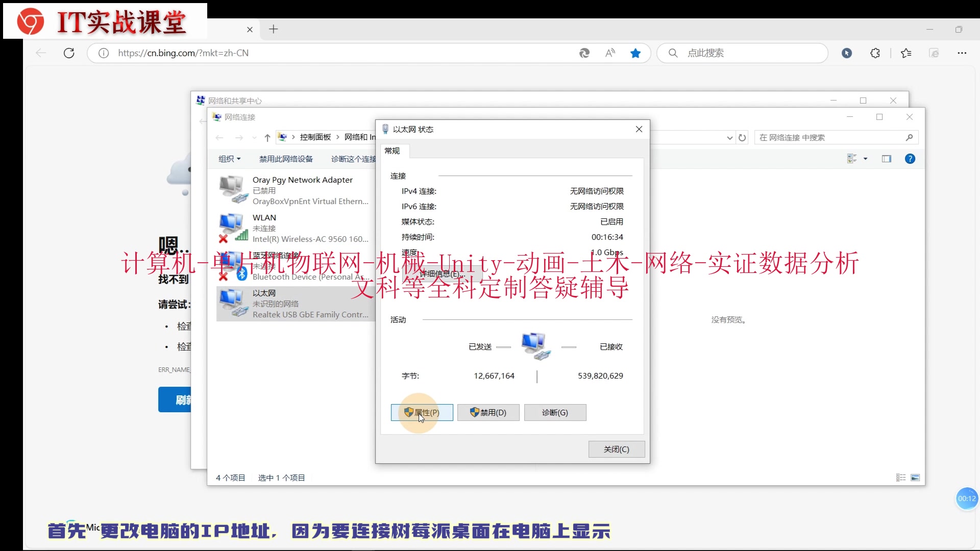The height and width of the screenshot is (551, 980).
Task: Click 诊断这个连接 toolbar command
Action: (353, 159)
